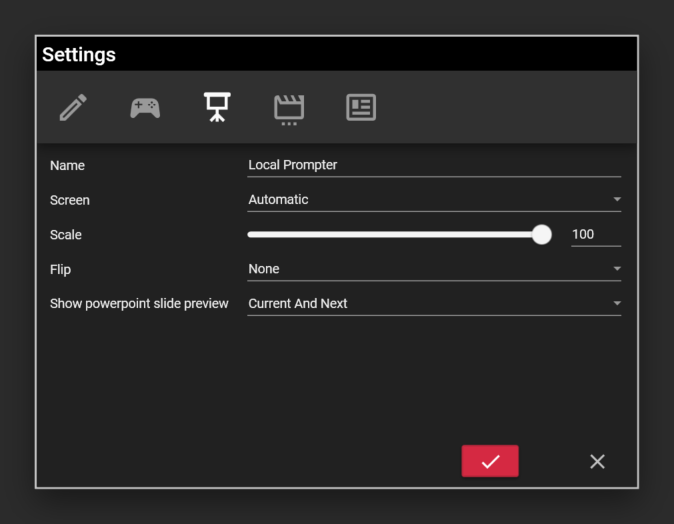Switch to the gamepad controller settings tab
Screen dimensions: 674x524
145,107
